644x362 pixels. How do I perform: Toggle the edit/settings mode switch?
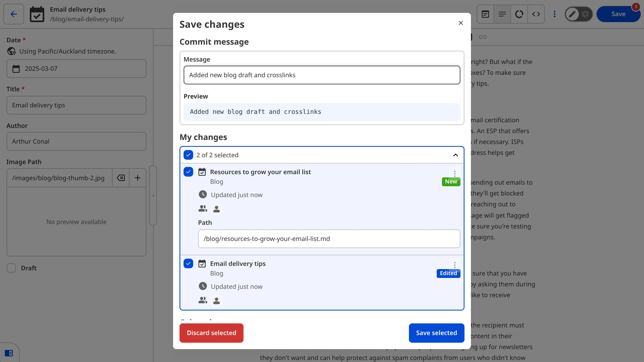coord(579,14)
